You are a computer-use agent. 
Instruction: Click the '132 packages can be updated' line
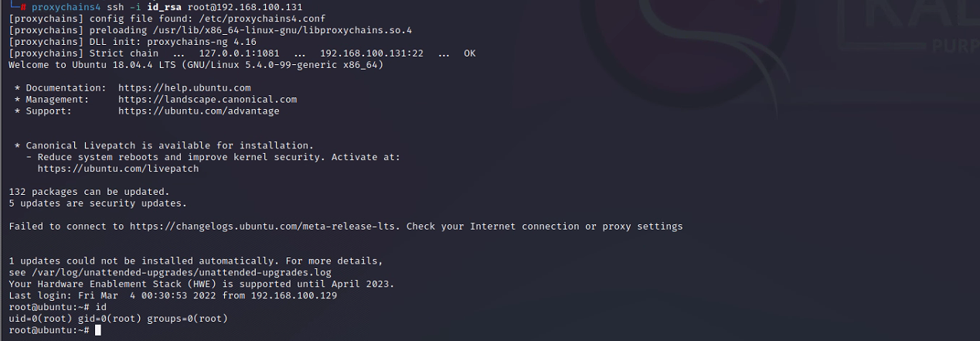(89, 192)
